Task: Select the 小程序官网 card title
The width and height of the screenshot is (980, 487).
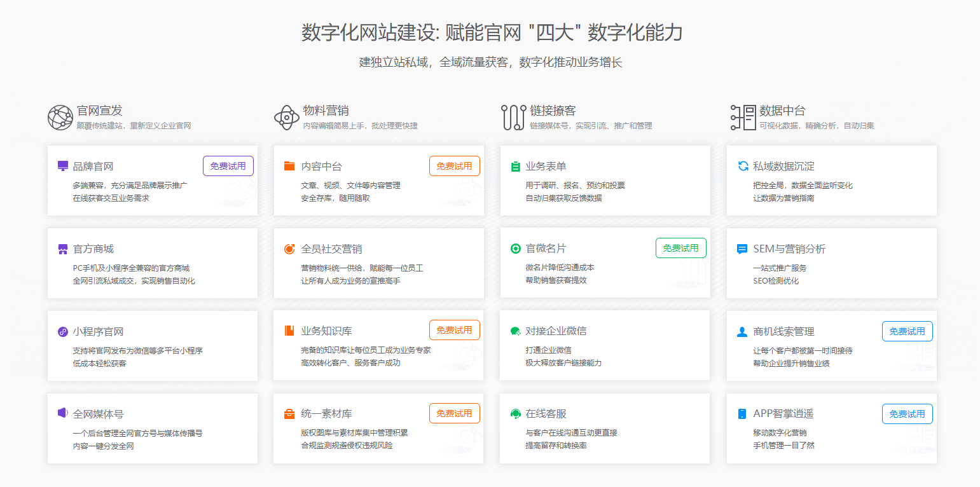Action: click(98, 331)
